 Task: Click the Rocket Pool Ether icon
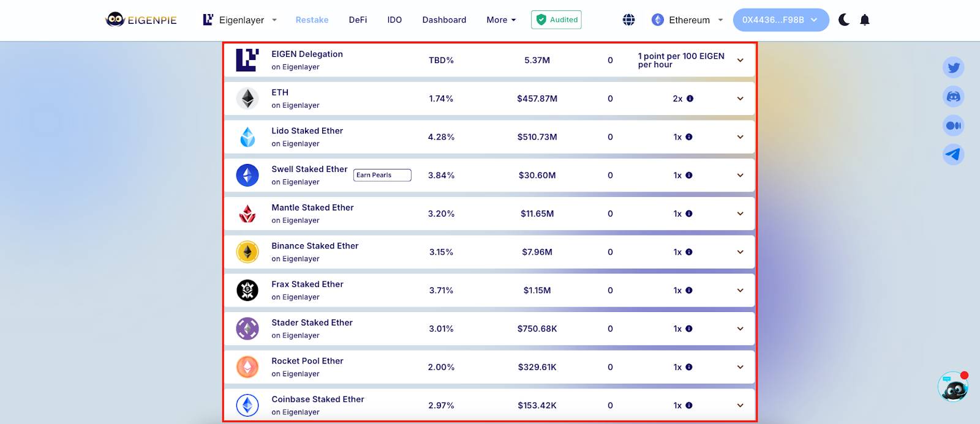pos(247,367)
